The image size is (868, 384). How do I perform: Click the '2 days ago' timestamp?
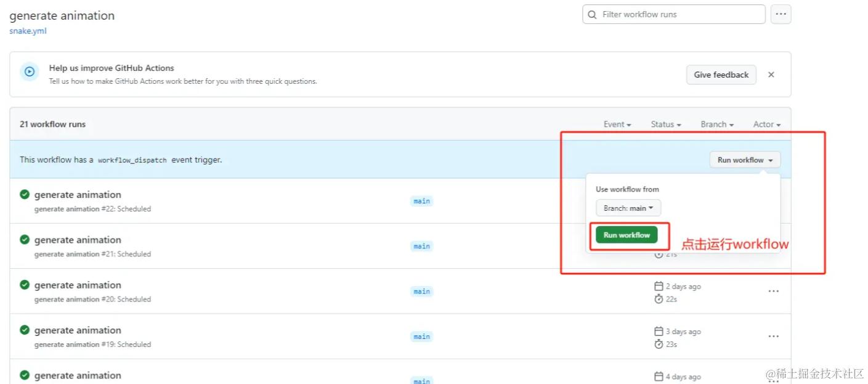click(683, 287)
